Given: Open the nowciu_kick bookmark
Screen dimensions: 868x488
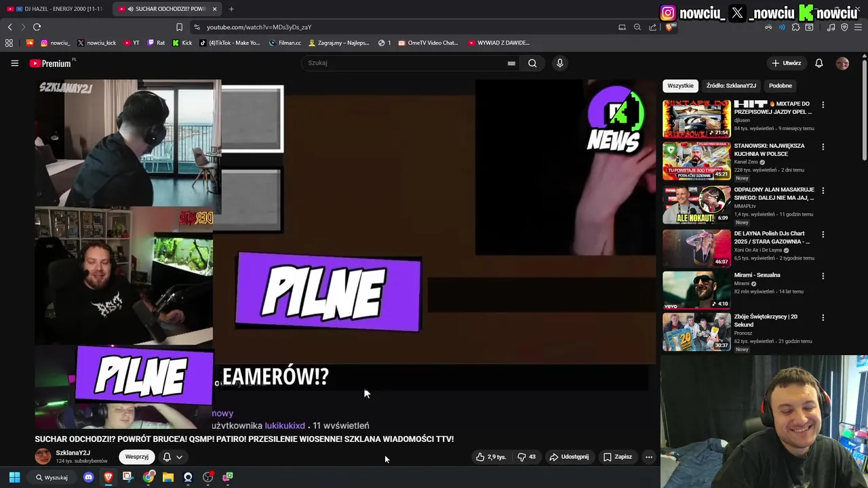Looking at the screenshot, I should [96, 43].
